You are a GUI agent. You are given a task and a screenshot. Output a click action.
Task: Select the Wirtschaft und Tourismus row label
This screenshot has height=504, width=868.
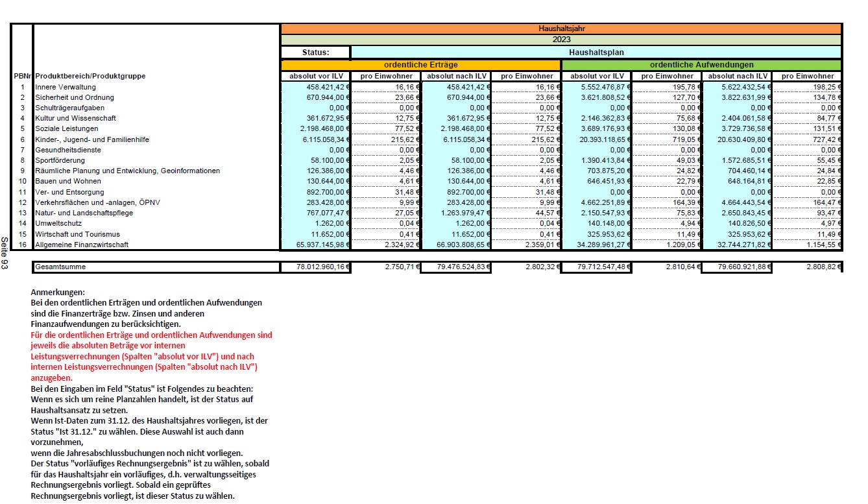[77, 234]
